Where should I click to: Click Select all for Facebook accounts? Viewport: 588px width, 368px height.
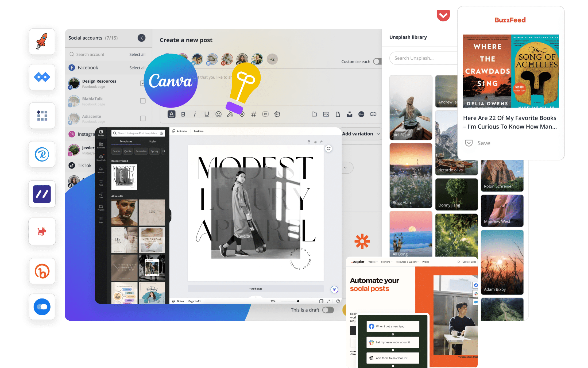pyautogui.click(x=137, y=68)
